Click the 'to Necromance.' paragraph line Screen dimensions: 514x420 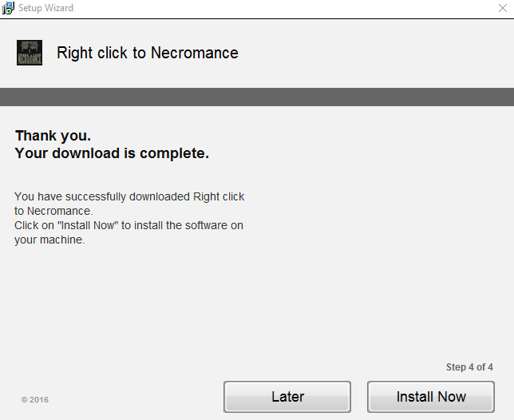(53, 211)
